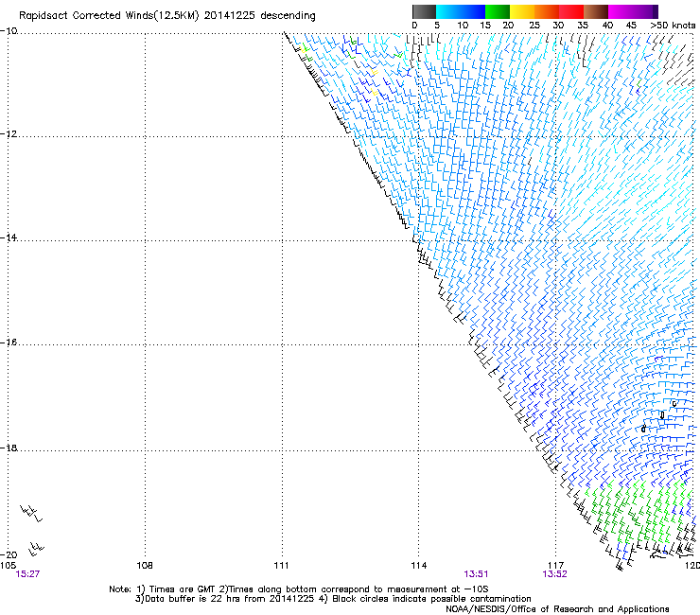Click the -14 latitude axis label
The width and height of the screenshot is (700, 615).
tap(9, 237)
